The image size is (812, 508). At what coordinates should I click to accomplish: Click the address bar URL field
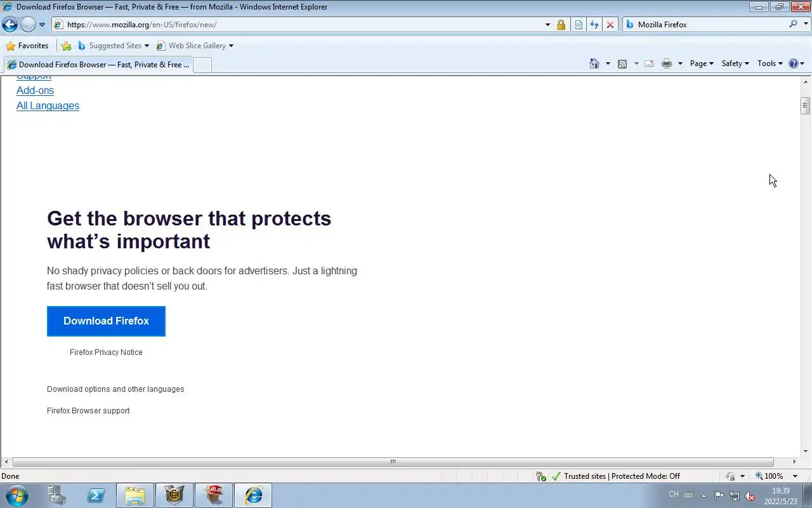[298, 25]
